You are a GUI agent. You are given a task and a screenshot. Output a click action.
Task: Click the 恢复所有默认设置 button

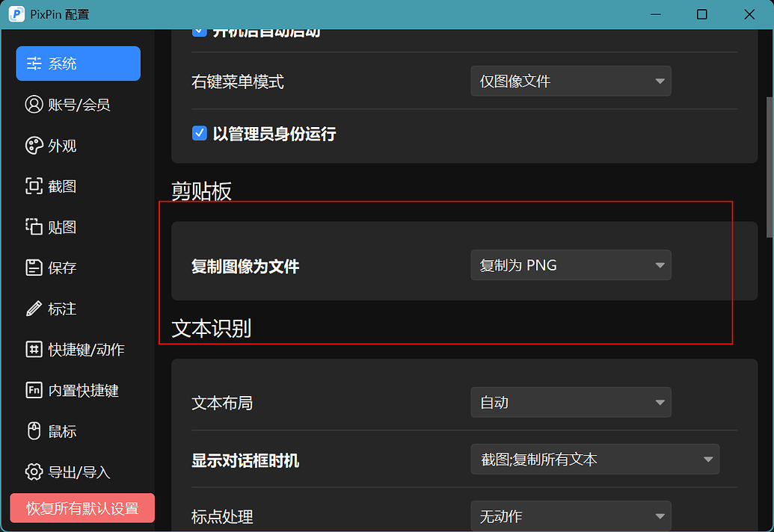coord(82,508)
